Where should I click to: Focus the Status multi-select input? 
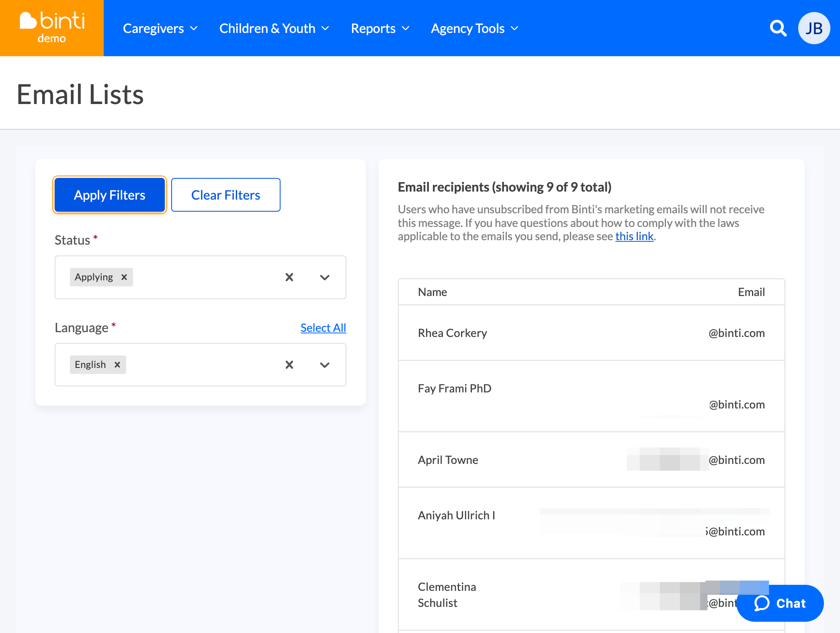click(201, 277)
